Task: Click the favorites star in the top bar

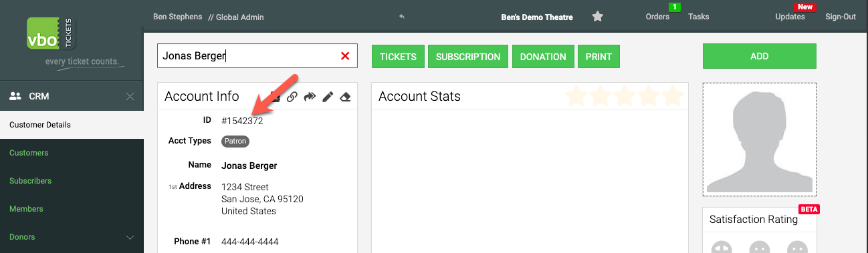Action: (598, 17)
